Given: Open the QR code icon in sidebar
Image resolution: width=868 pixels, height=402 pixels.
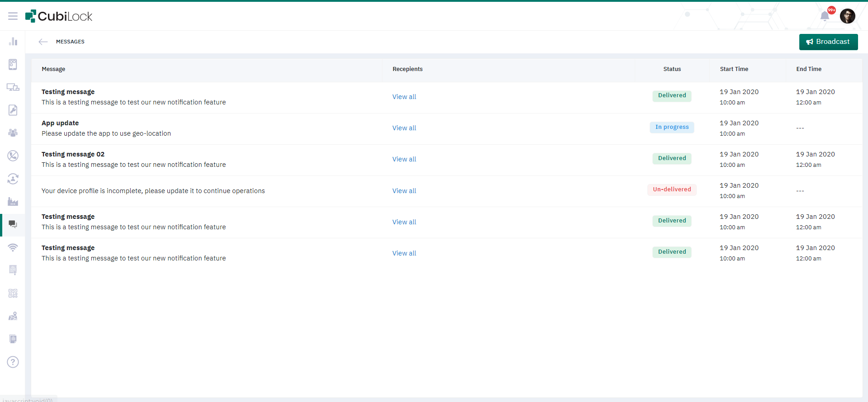Looking at the screenshot, I should pyautogui.click(x=13, y=293).
